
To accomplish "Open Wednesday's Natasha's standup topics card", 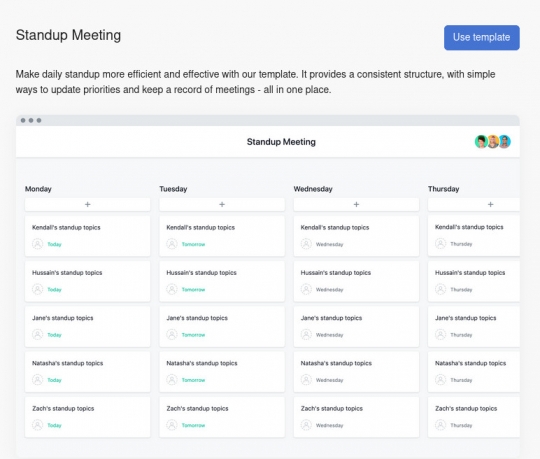I will pos(356,372).
